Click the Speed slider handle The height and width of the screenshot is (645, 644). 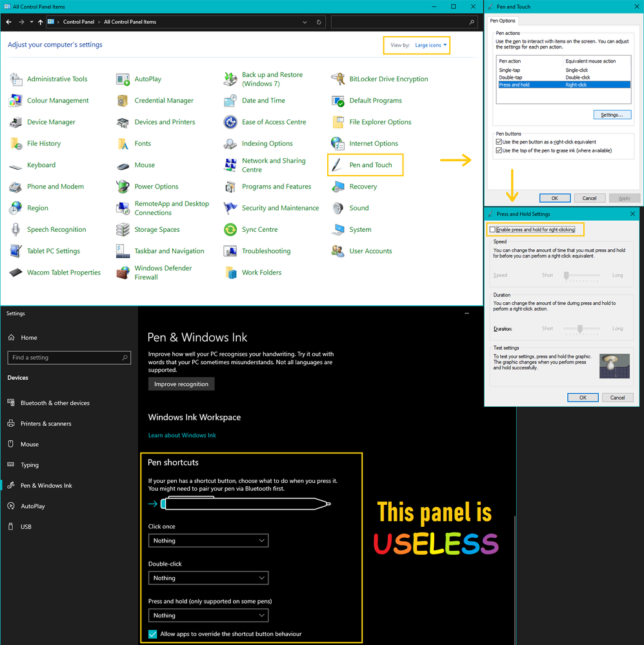567,276
